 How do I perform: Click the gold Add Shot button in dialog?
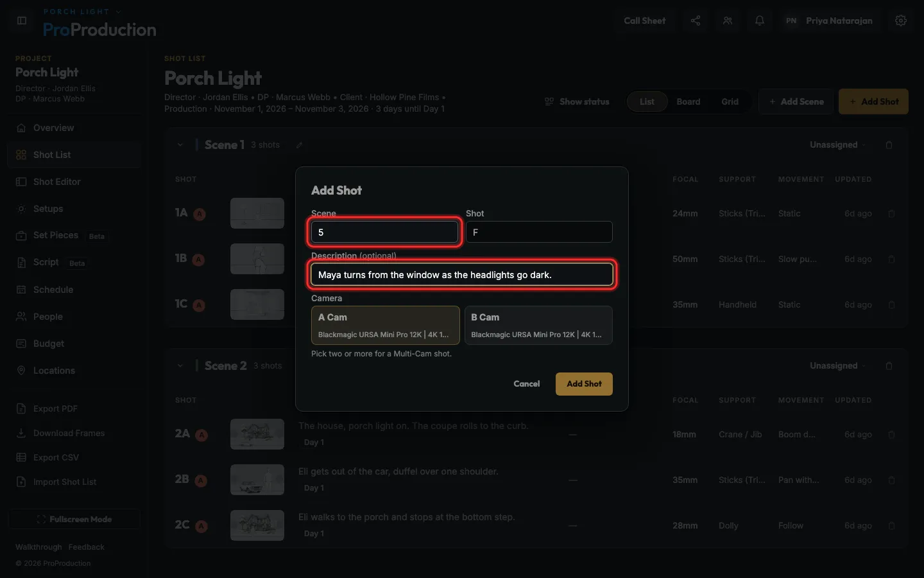pos(584,384)
